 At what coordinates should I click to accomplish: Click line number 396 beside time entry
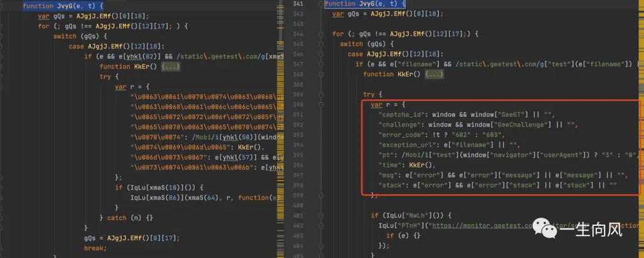click(x=297, y=165)
